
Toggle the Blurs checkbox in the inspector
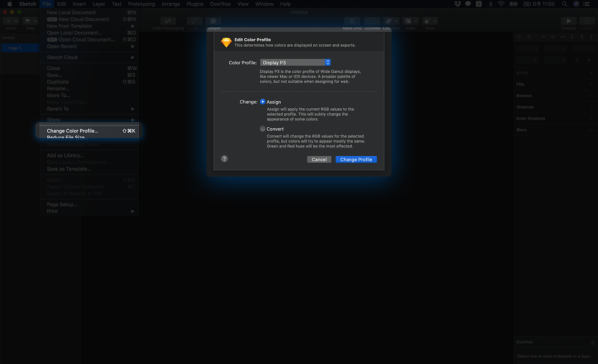click(x=591, y=130)
